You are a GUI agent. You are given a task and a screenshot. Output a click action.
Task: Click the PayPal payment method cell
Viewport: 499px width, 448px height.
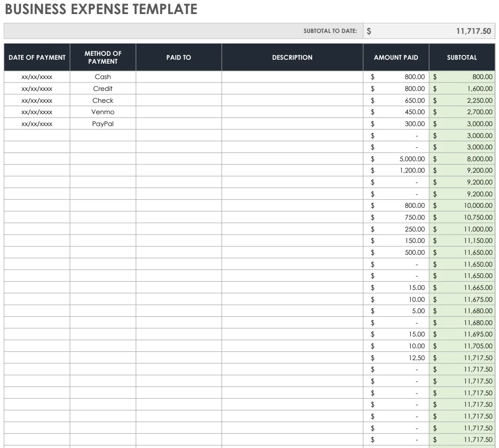(x=103, y=124)
